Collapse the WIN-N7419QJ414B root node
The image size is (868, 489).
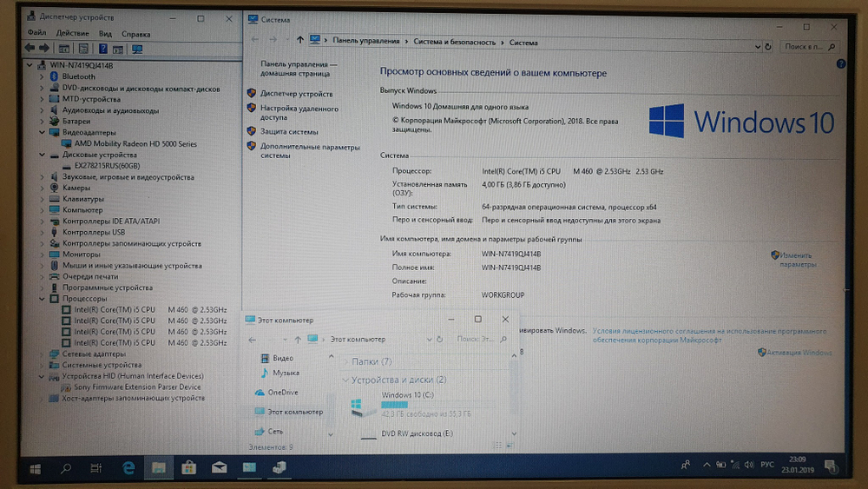coord(30,65)
